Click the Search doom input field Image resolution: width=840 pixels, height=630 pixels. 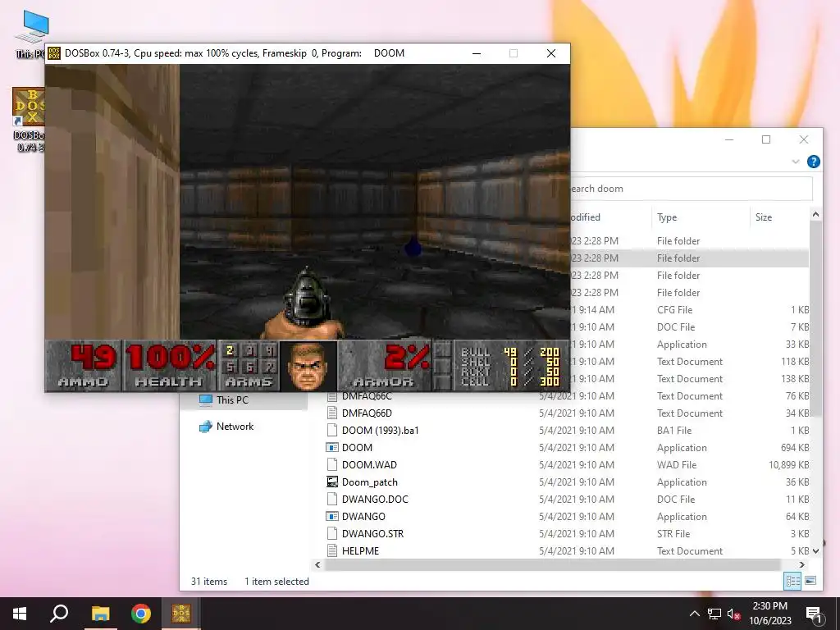pos(691,189)
